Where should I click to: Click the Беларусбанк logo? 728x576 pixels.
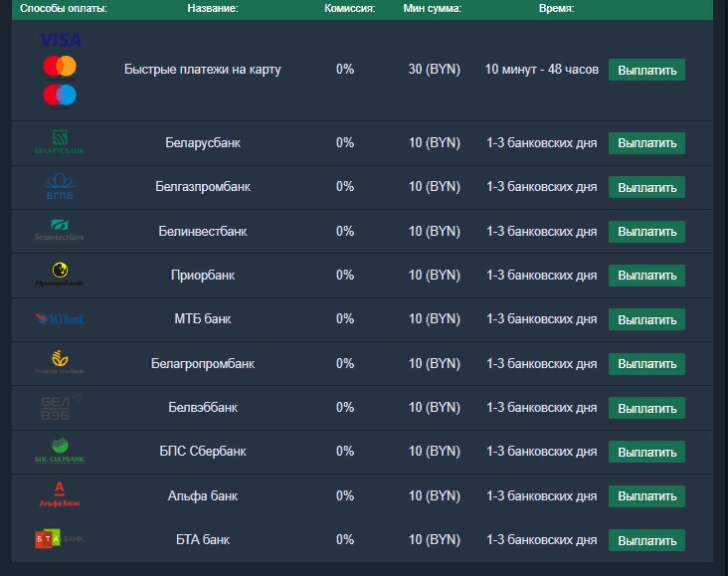60,142
